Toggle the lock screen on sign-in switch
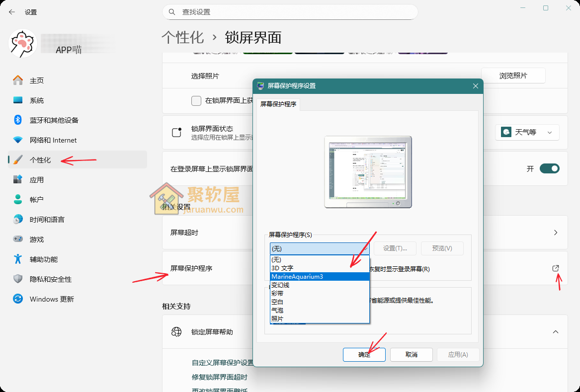The height and width of the screenshot is (392, 580). click(x=549, y=169)
